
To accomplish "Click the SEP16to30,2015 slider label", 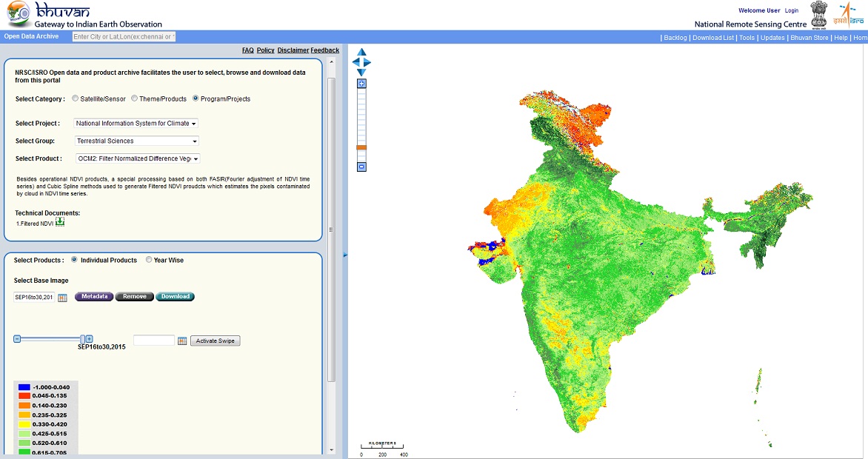I will [101, 347].
